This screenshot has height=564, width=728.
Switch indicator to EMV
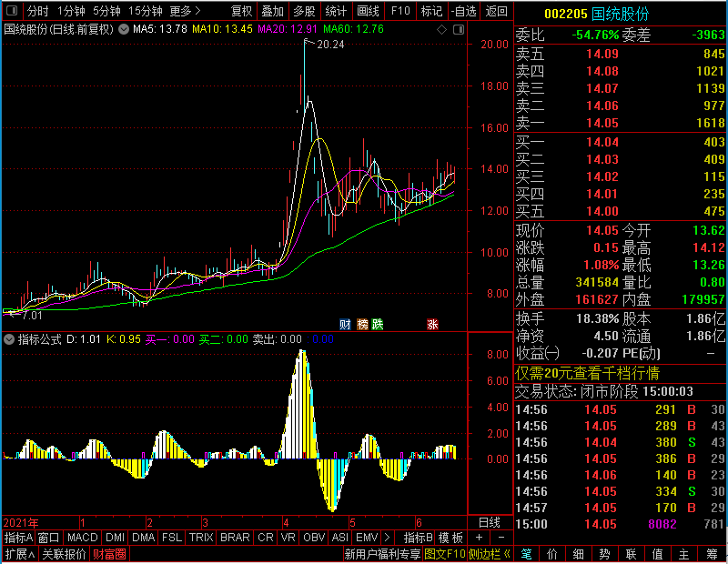click(x=367, y=538)
